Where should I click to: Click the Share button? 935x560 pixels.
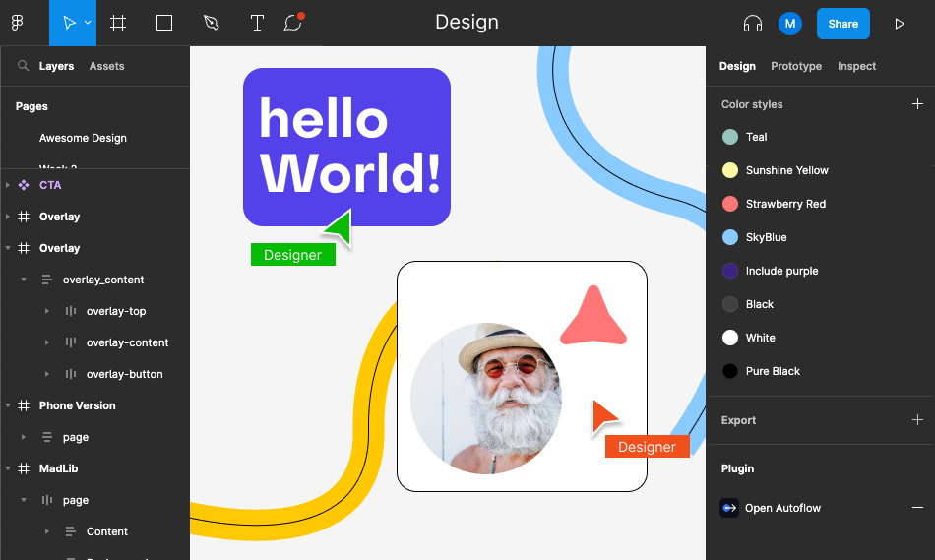pyautogui.click(x=842, y=24)
